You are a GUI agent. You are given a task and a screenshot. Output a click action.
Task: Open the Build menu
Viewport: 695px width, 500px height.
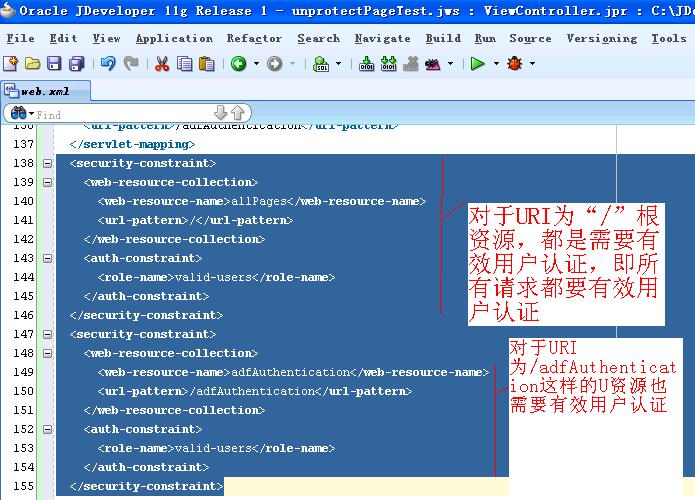tap(443, 39)
